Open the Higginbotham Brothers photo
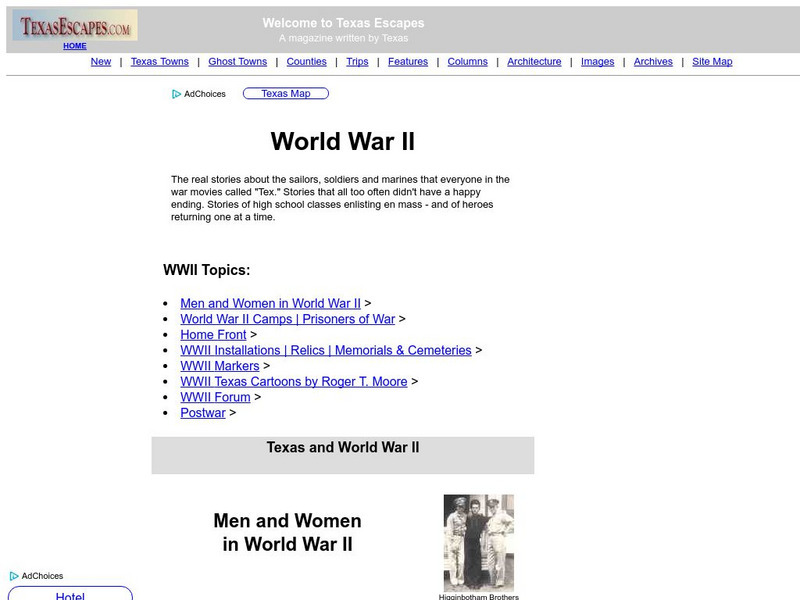Viewport: 800px width, 600px height. (x=478, y=540)
